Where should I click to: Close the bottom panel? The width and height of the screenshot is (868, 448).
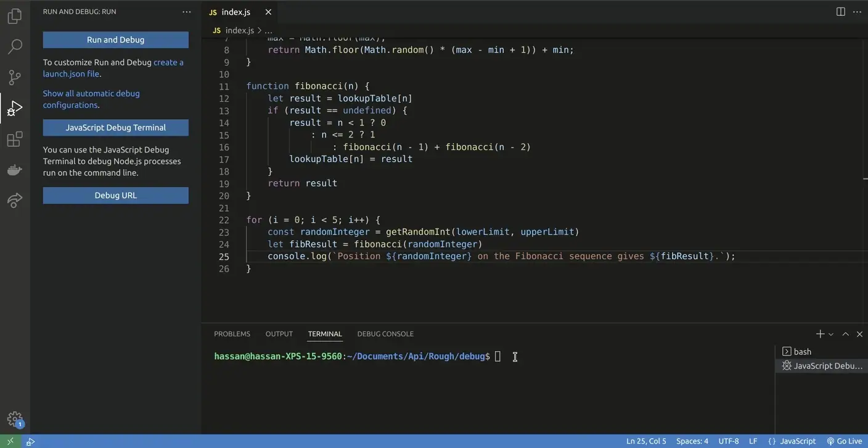point(859,334)
